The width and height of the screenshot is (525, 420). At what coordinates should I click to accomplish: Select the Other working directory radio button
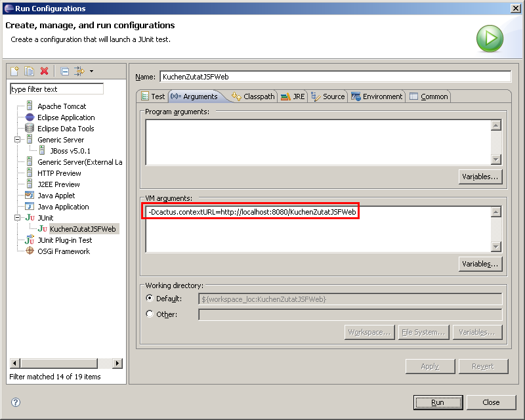click(150, 314)
